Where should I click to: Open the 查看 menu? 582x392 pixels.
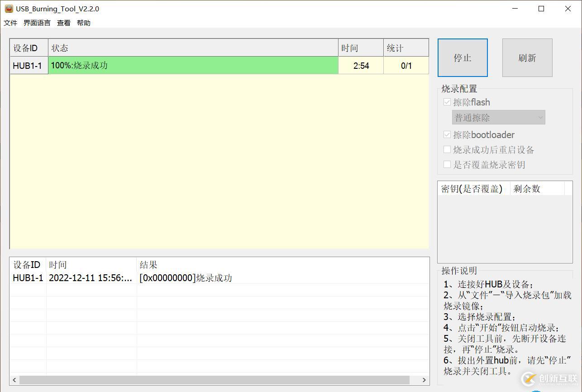[x=64, y=23]
